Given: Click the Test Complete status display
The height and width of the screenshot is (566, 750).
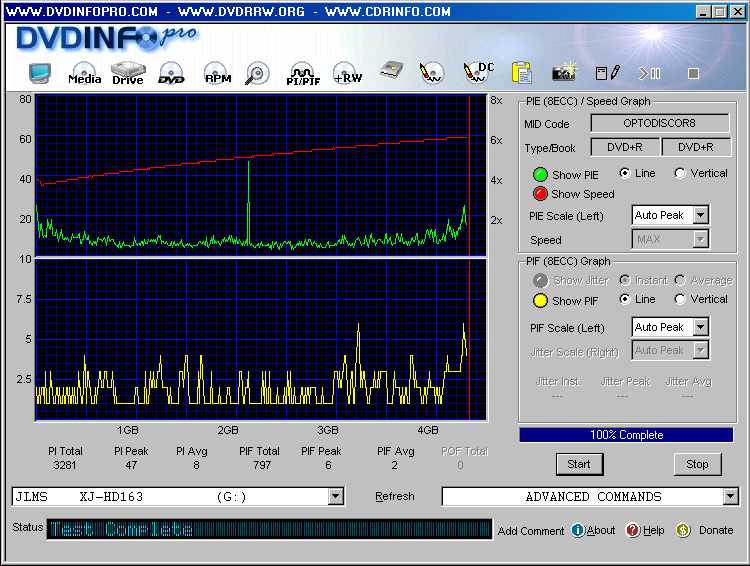Looking at the screenshot, I should pos(270,529).
